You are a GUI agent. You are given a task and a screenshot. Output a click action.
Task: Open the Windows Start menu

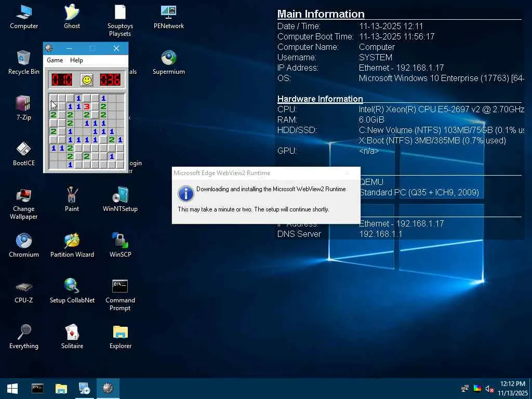(x=12, y=389)
